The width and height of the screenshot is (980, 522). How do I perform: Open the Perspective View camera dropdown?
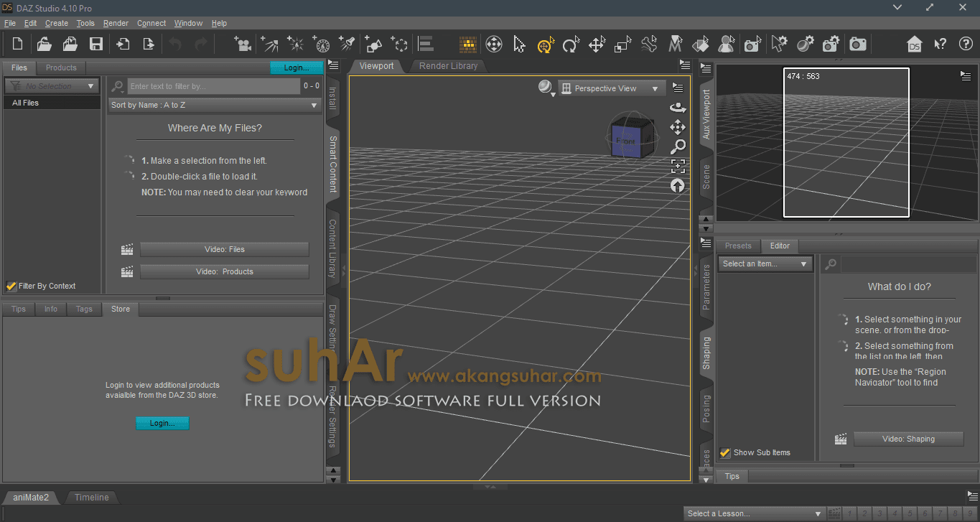(x=612, y=88)
